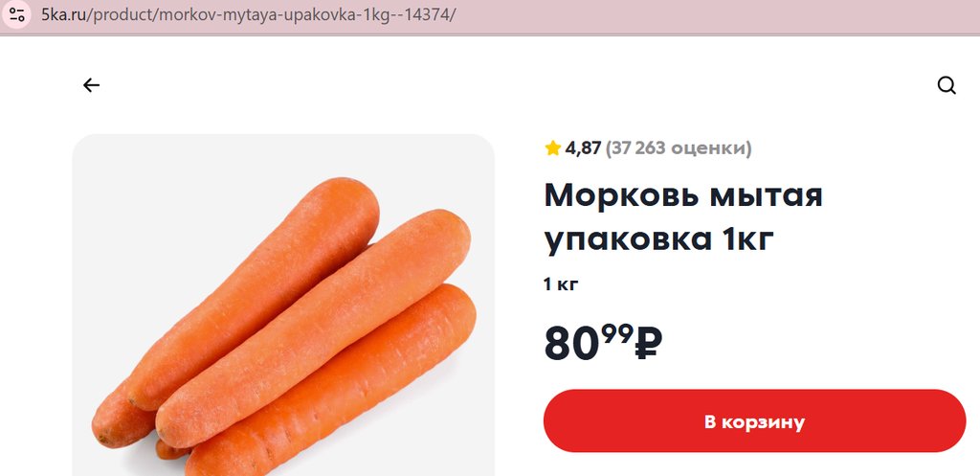Screen dimensions: 980x476
Task: Click the small 99 kopecks superscript
Action: coord(618,332)
